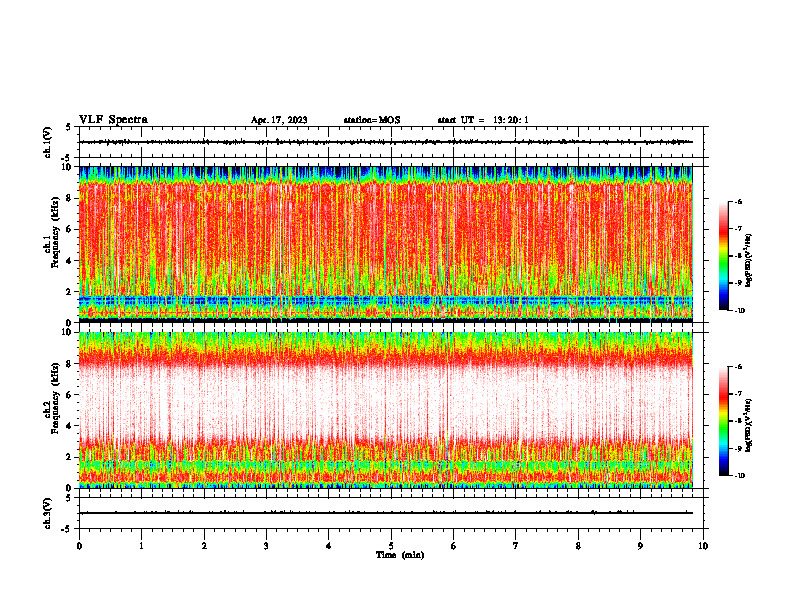Click the time axis tick label "0"

(79, 546)
